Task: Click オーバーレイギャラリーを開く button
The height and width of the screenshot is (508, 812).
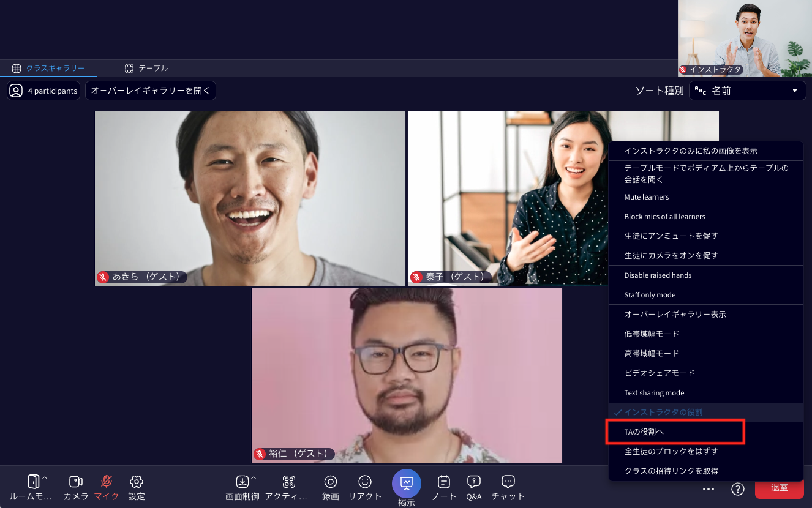Action: click(151, 91)
